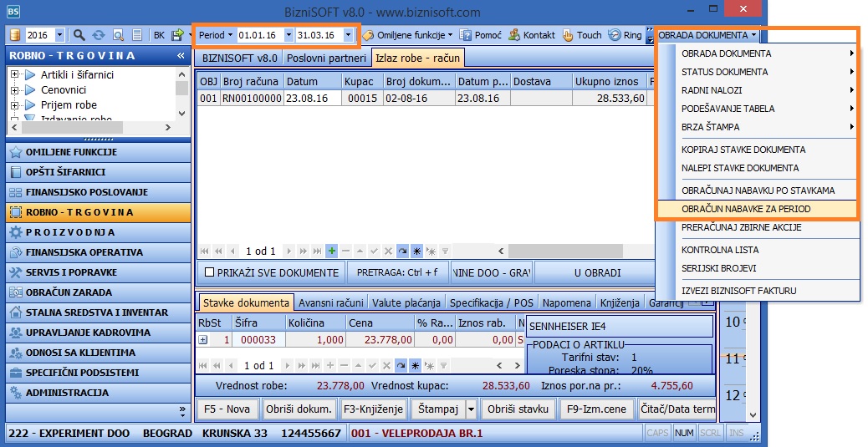
Task: Click Obriši dokum. button
Action: click(299, 409)
